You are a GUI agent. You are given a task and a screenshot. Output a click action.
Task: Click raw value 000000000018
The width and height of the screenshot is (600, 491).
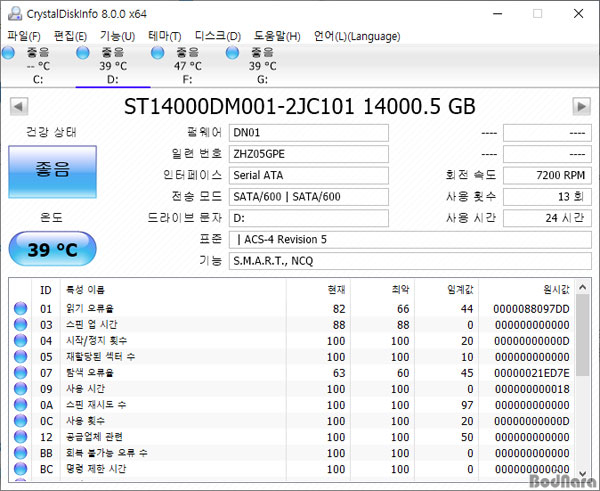click(x=532, y=389)
